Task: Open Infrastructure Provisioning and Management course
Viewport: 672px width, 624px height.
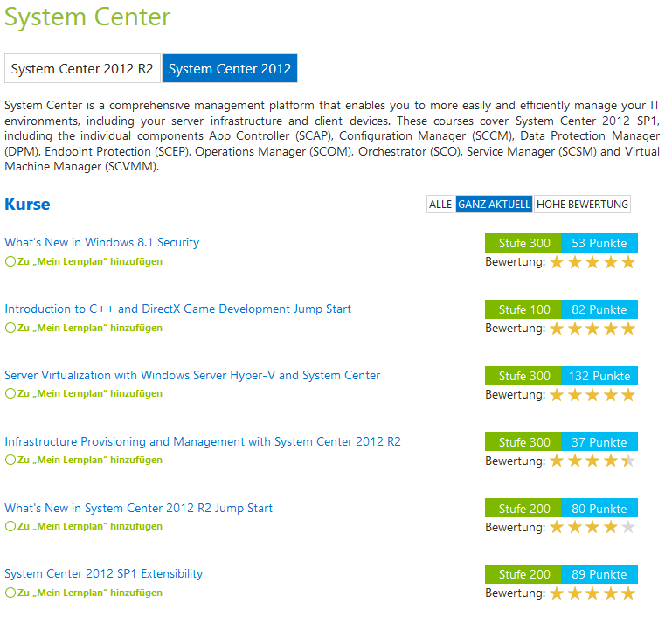Action: point(203,441)
